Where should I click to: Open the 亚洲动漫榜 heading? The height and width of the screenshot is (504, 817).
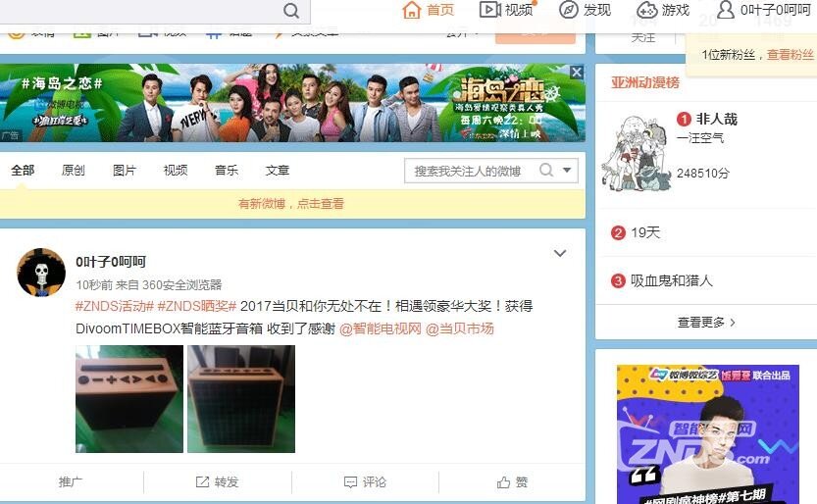tap(645, 82)
